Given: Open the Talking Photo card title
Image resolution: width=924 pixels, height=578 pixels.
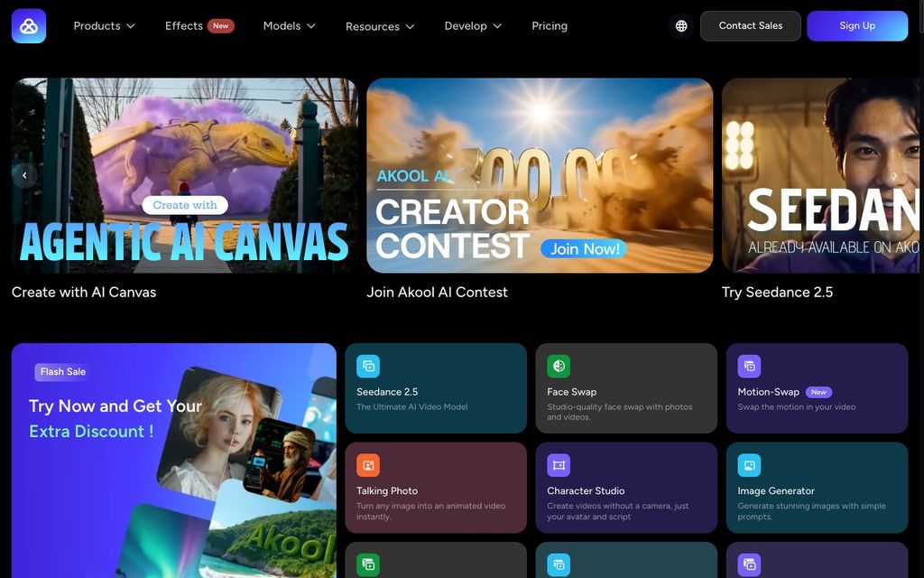Looking at the screenshot, I should pyautogui.click(x=387, y=490).
